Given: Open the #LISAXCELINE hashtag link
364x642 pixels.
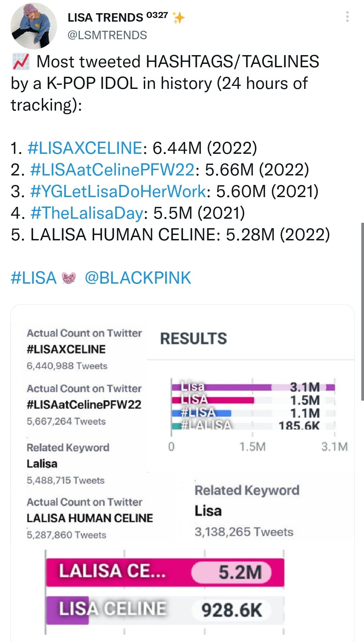Looking at the screenshot, I should (x=85, y=148).
